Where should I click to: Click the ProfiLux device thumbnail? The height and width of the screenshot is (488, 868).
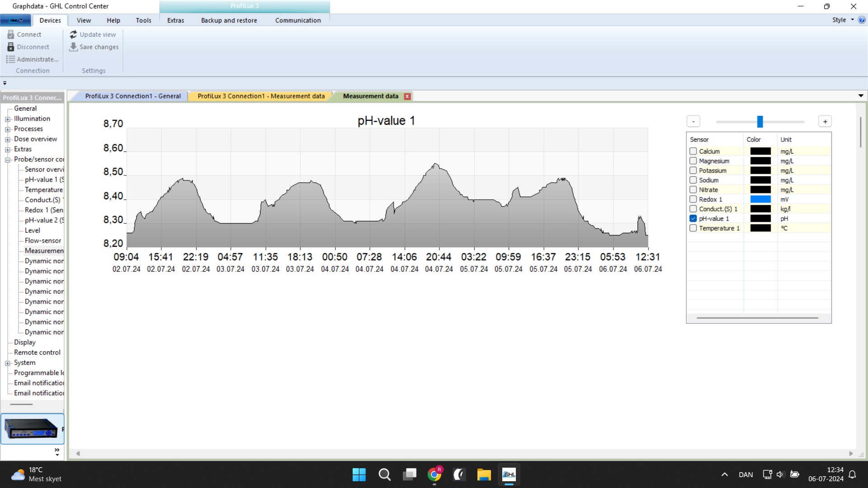coord(32,428)
